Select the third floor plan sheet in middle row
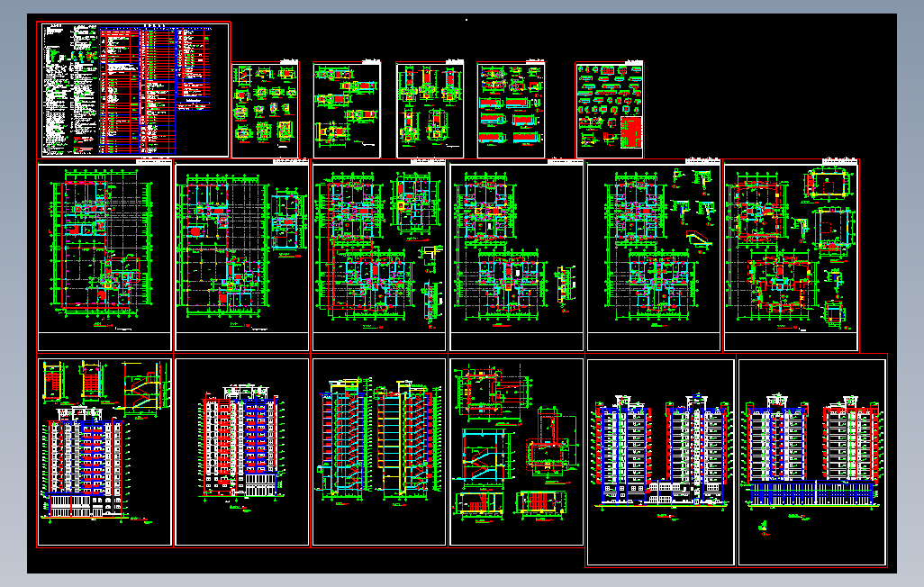This screenshot has height=587, width=924. pyautogui.click(x=379, y=256)
